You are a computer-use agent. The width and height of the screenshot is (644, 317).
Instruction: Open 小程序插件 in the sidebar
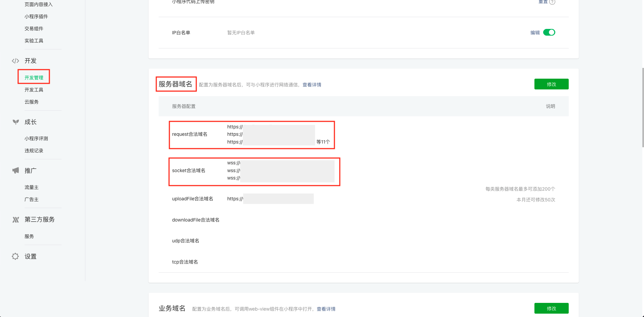coord(36,16)
